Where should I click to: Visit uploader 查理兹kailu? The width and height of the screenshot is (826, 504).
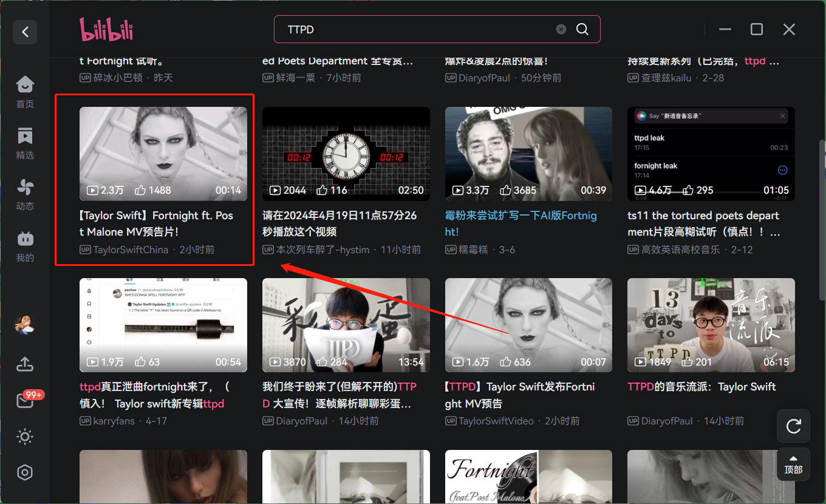tap(666, 78)
